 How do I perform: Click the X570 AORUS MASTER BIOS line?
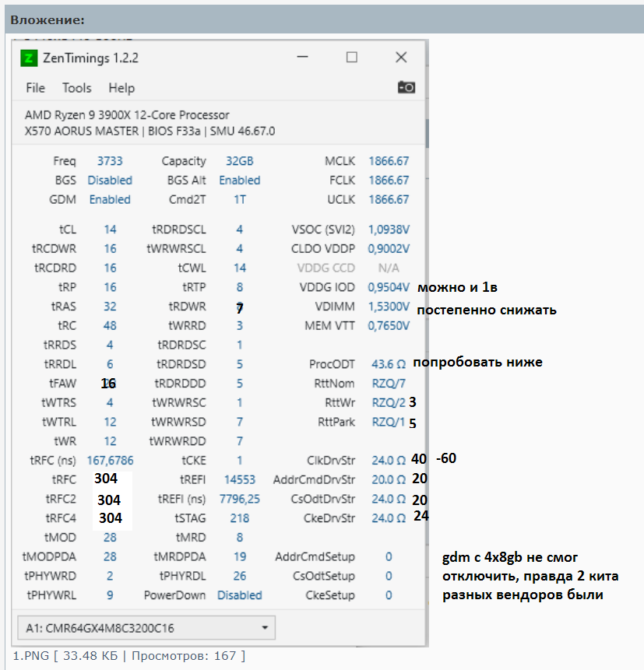tap(150, 131)
